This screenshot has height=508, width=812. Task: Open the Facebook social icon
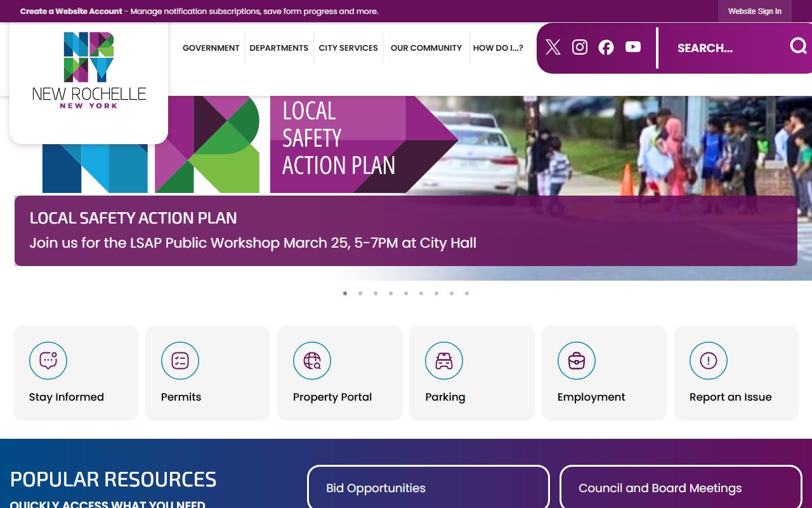pyautogui.click(x=606, y=47)
